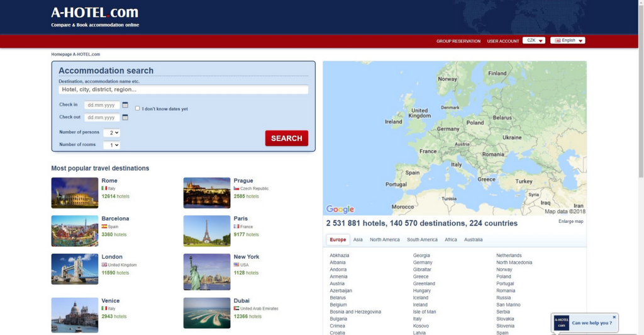644x335 pixels.
Task: Click the Check out date field
Action: (102, 117)
